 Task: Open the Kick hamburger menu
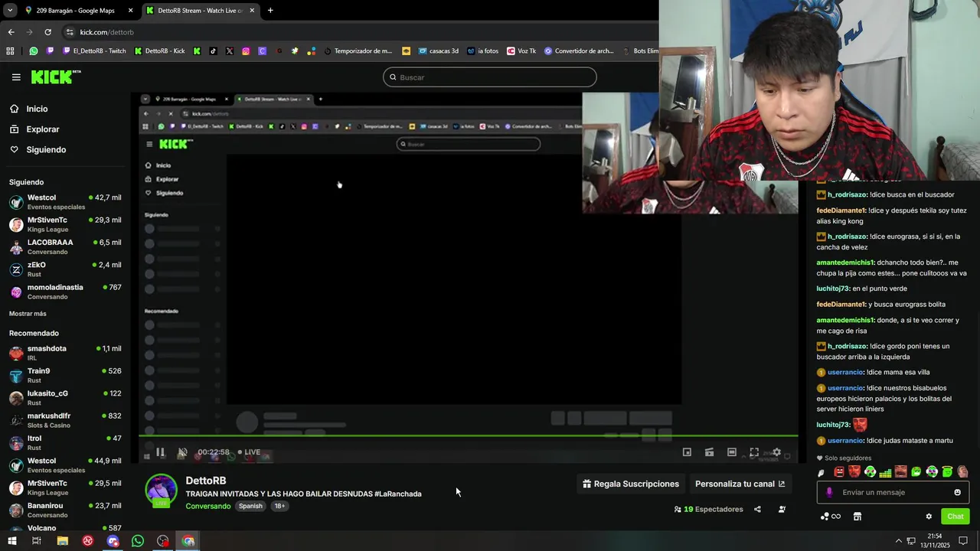[16, 77]
